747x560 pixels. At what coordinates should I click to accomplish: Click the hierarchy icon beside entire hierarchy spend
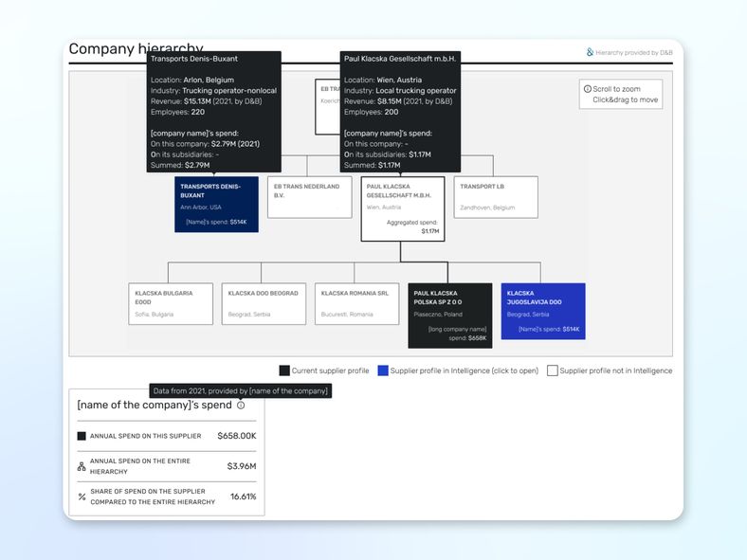pos(82,466)
